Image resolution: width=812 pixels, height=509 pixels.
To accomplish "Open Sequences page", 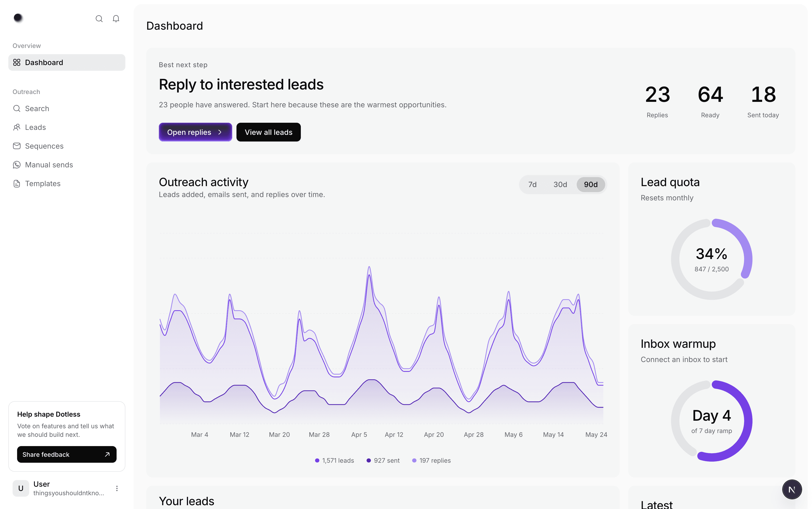I will coord(67,146).
